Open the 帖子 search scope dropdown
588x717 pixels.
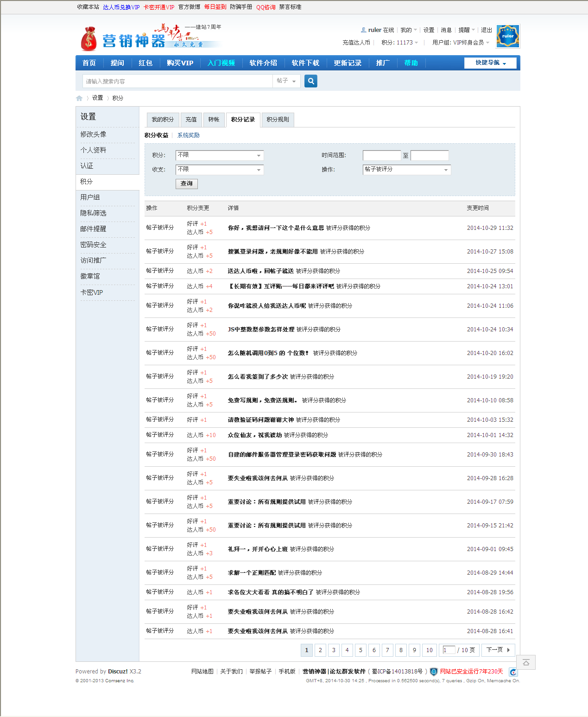point(286,81)
